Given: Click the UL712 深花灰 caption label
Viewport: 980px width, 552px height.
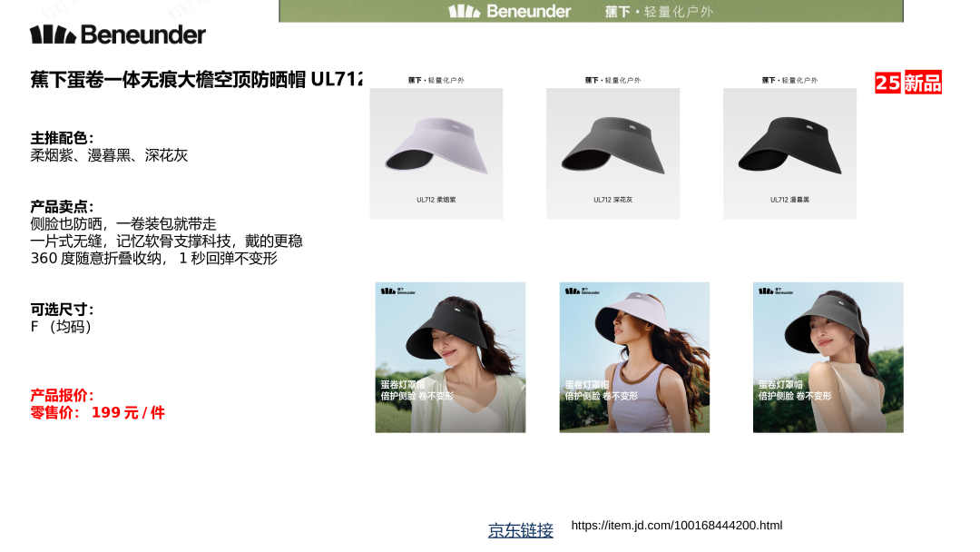Looking at the screenshot, I should coord(613,200).
